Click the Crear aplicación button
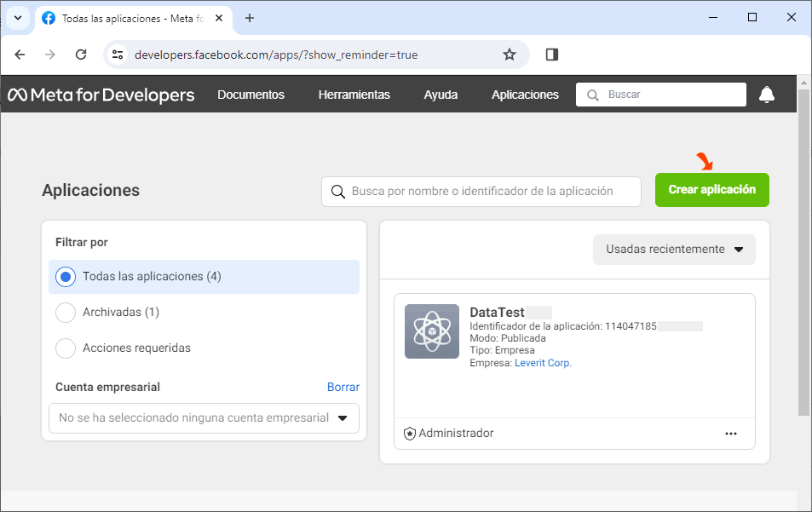Viewport: 812px width, 512px height. [x=712, y=190]
